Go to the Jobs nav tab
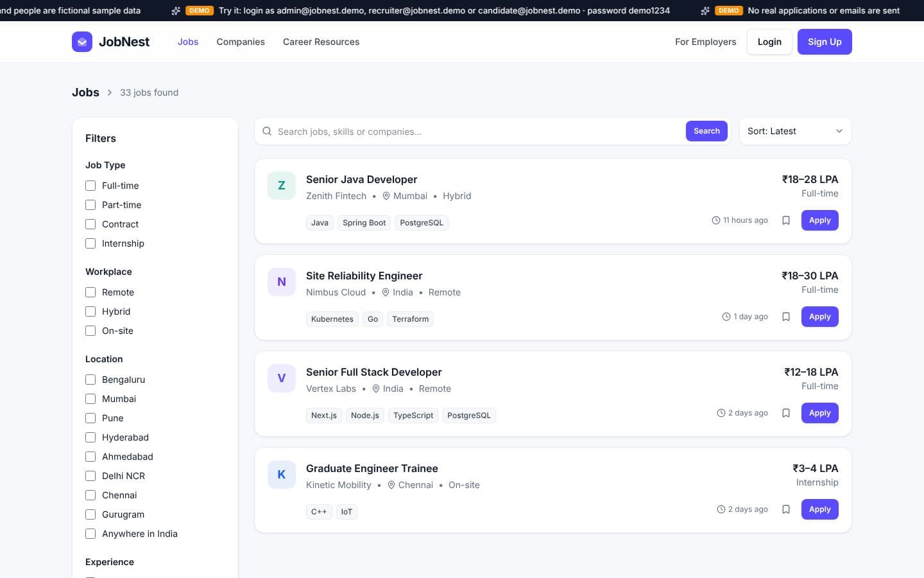This screenshot has width=924, height=578. [x=188, y=42]
